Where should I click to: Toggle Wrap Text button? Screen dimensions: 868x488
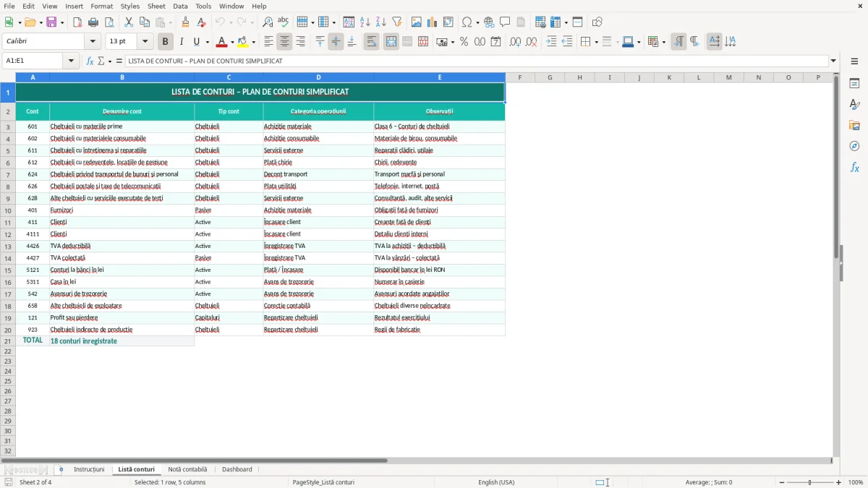[371, 42]
